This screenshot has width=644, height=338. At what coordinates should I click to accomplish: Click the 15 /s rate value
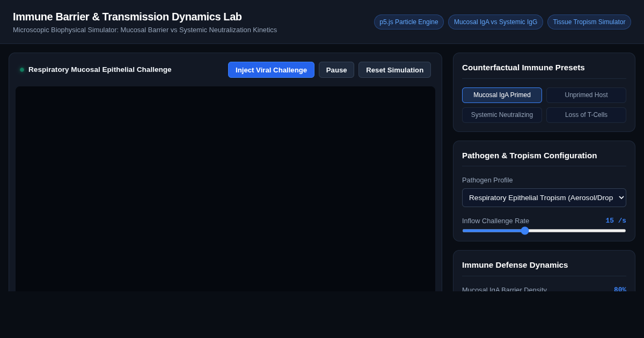pos(616,221)
